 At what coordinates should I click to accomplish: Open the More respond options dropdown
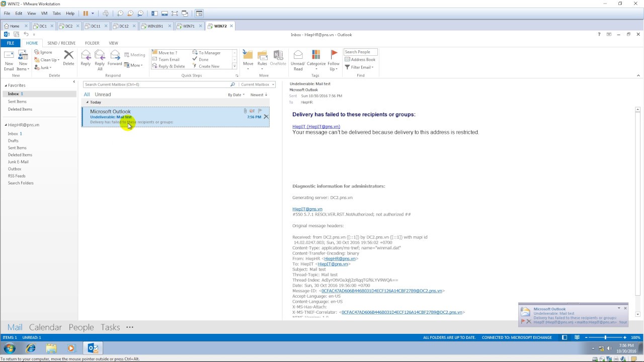[x=134, y=65]
